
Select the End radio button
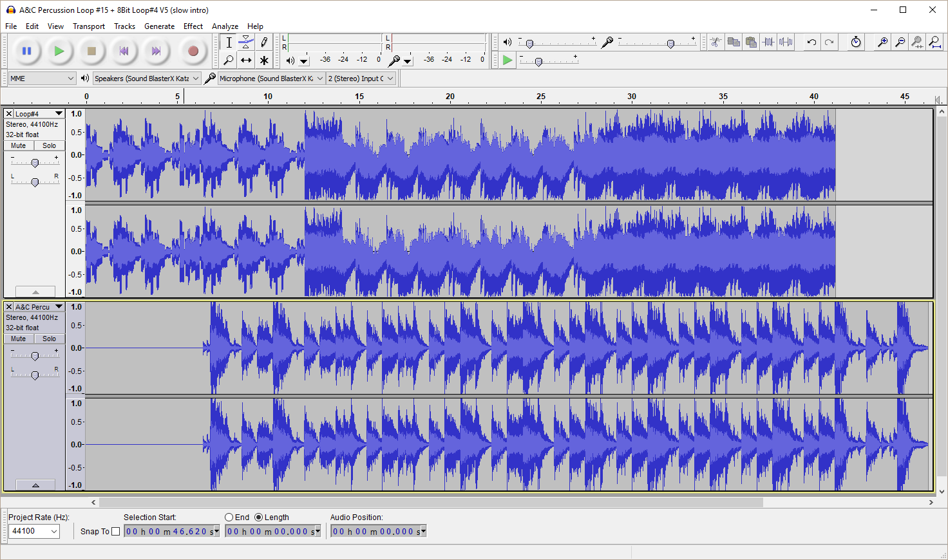click(229, 517)
